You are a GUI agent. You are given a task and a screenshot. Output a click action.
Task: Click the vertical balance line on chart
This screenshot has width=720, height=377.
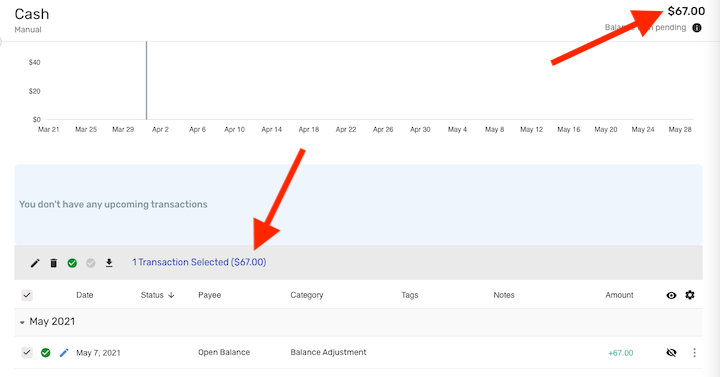146,80
